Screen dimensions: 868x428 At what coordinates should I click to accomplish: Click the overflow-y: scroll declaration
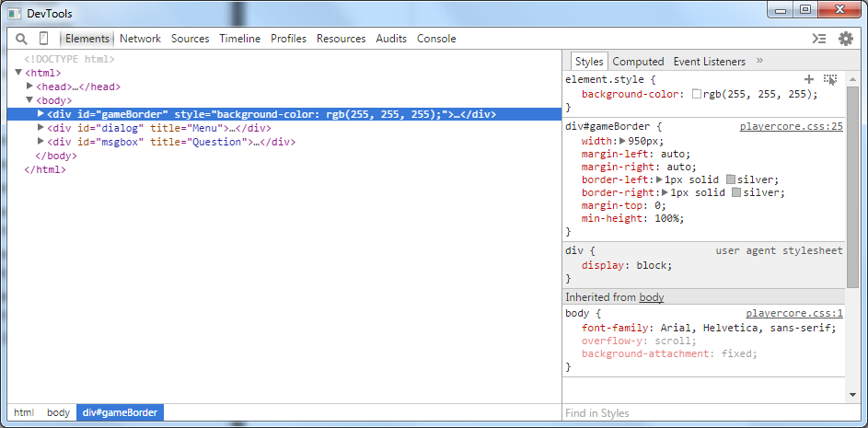click(x=640, y=341)
